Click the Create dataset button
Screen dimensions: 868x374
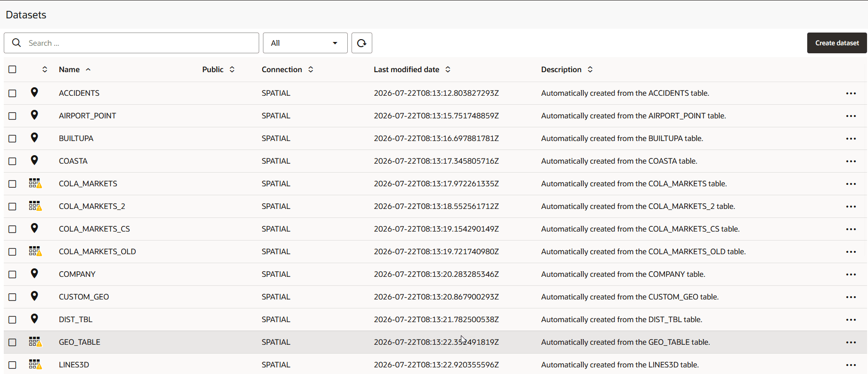(x=837, y=43)
